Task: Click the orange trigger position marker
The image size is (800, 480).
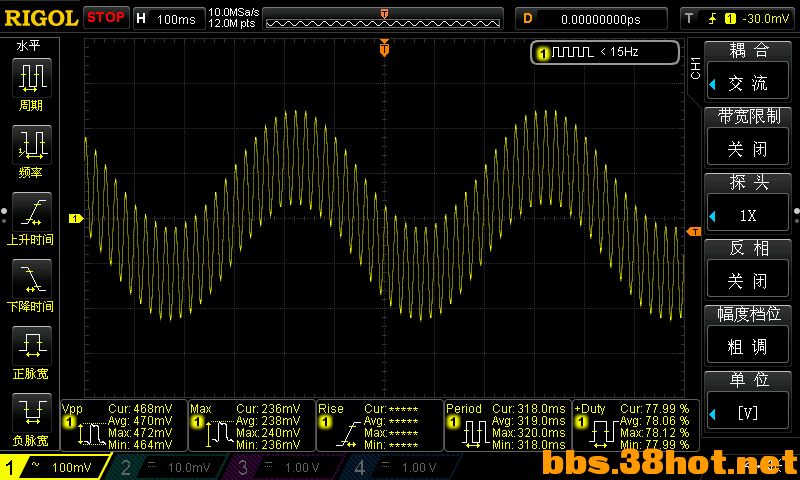Action: pos(384,48)
